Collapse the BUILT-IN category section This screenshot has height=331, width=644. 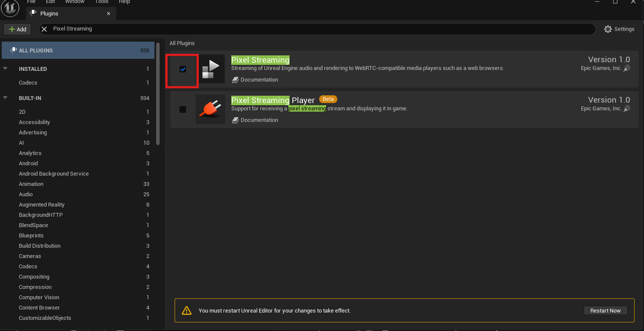[x=6, y=98]
